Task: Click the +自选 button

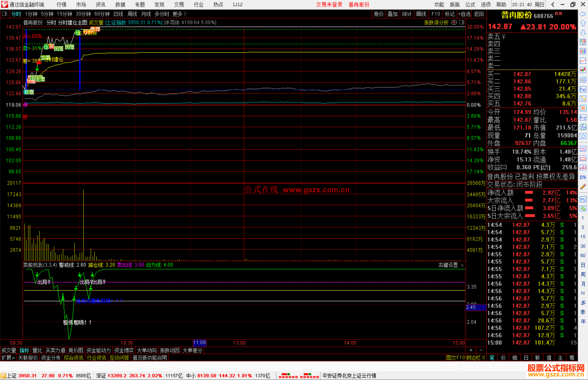Action: click(464, 14)
